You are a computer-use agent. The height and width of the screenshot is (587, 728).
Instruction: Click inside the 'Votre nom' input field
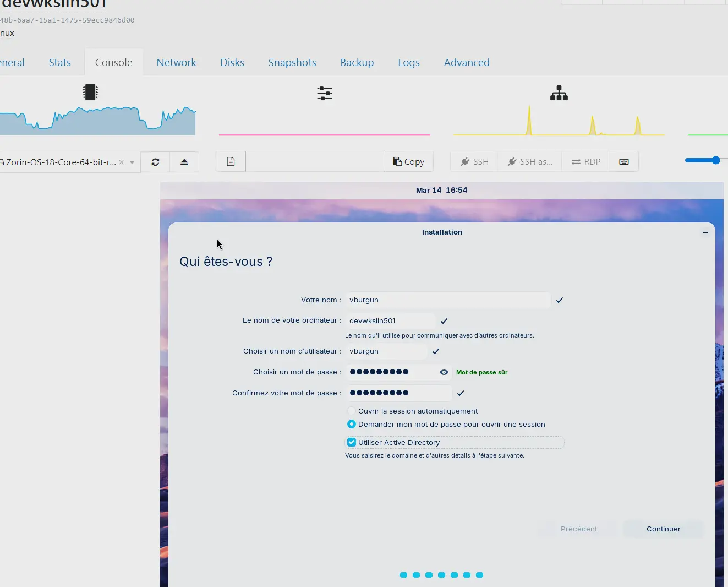point(447,300)
